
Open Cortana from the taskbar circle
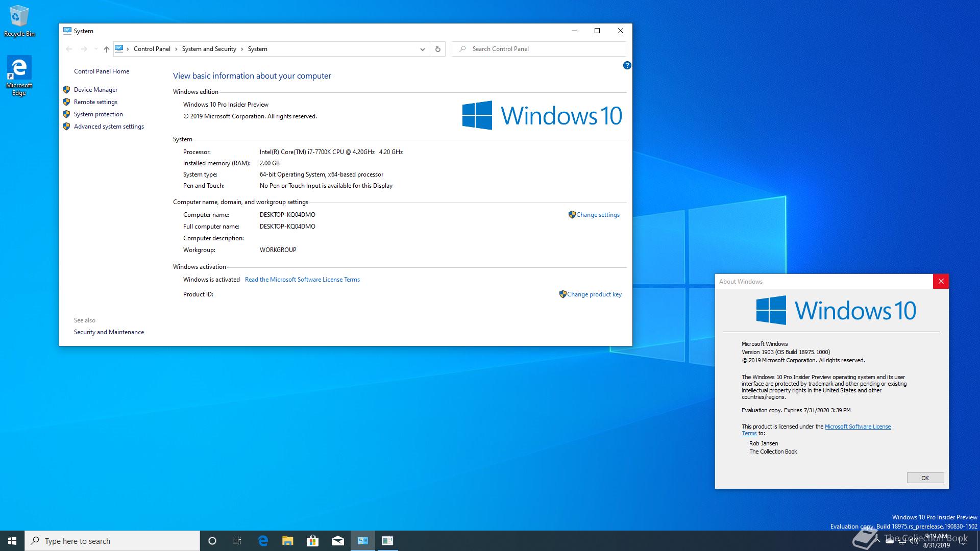pos(212,541)
